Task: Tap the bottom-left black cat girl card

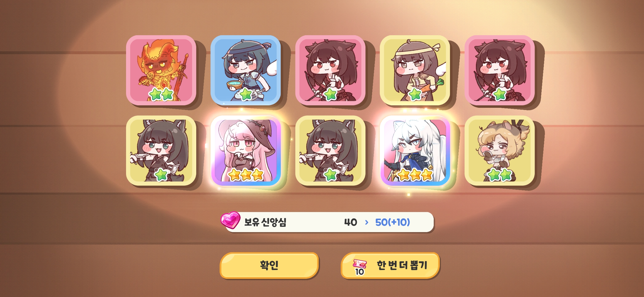Action: (161, 150)
